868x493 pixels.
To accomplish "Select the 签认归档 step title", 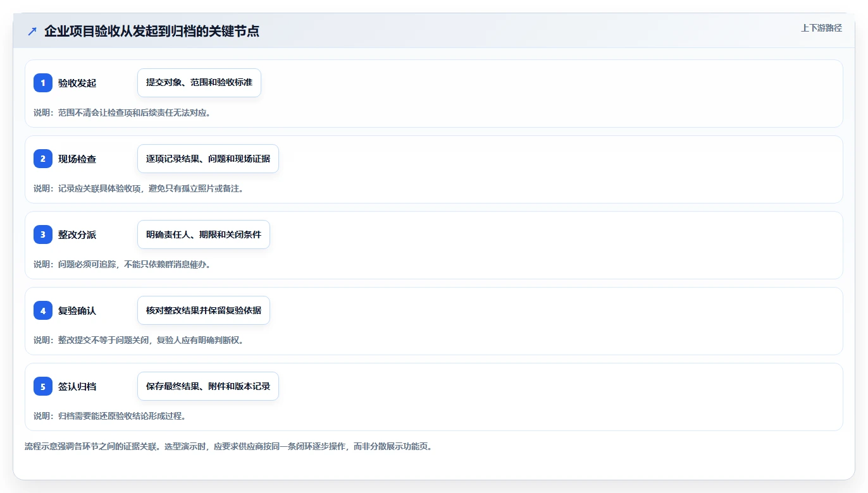I will (x=77, y=386).
